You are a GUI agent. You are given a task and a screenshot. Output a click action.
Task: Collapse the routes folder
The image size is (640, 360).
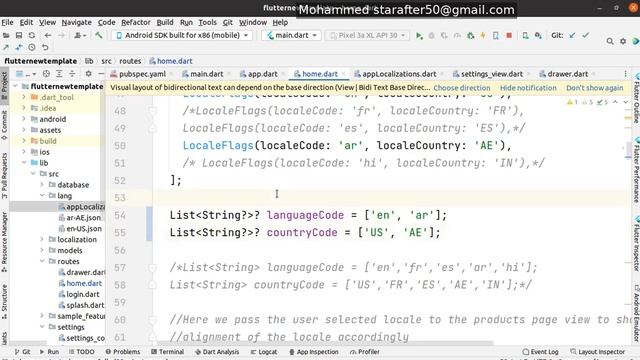(x=42, y=261)
